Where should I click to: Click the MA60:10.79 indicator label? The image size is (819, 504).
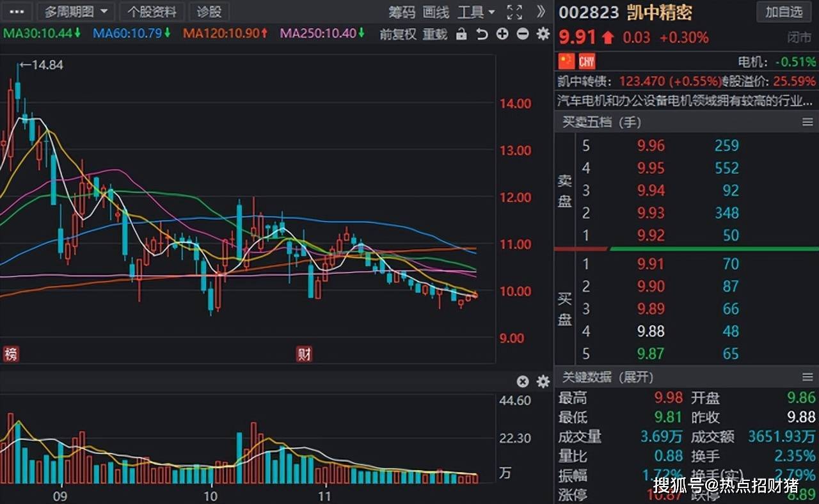pyautogui.click(x=132, y=33)
